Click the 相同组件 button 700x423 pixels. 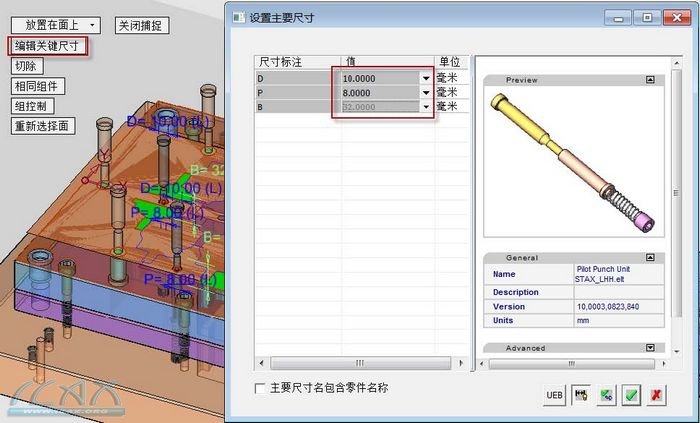(x=39, y=86)
